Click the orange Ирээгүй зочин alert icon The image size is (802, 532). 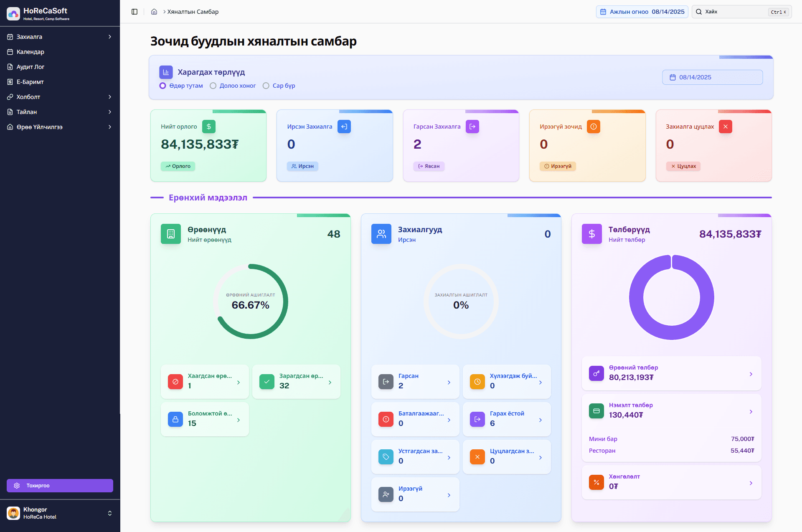pos(594,127)
